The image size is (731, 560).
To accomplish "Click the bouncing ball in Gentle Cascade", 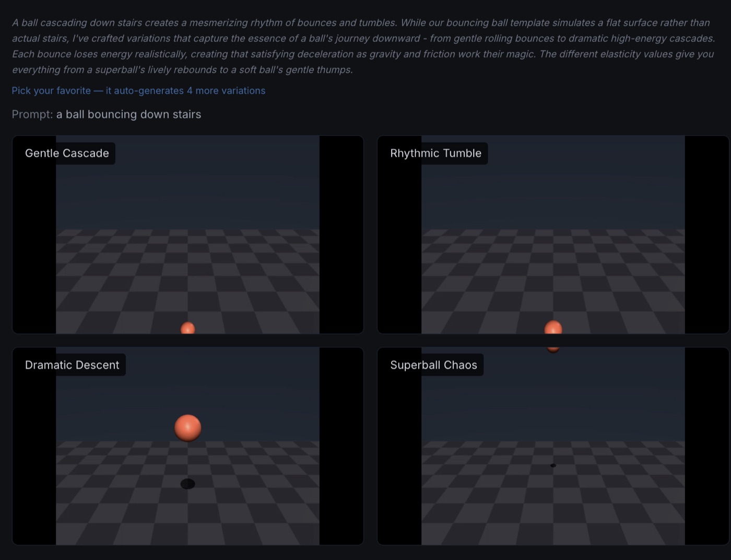I will (188, 328).
